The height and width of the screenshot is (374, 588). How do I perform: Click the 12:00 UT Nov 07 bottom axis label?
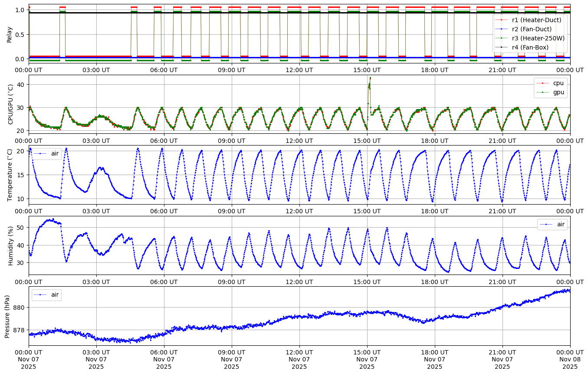coord(299,359)
